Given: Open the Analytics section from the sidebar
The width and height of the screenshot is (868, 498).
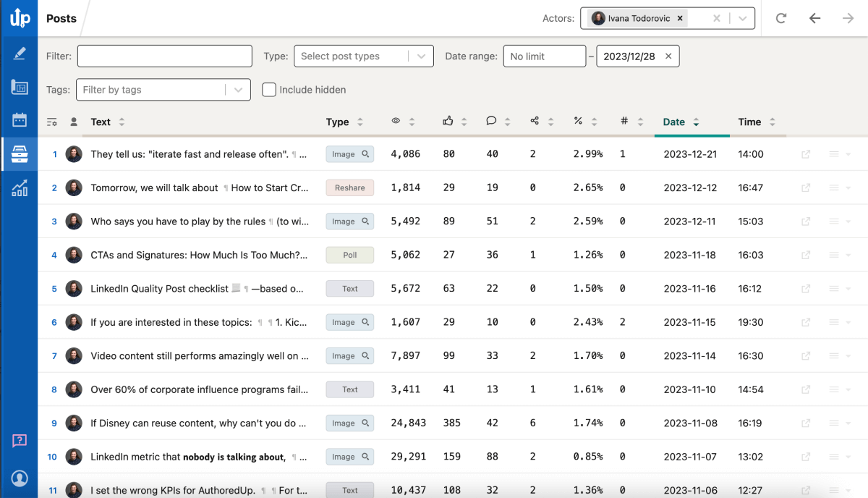Looking at the screenshot, I should click(19, 187).
